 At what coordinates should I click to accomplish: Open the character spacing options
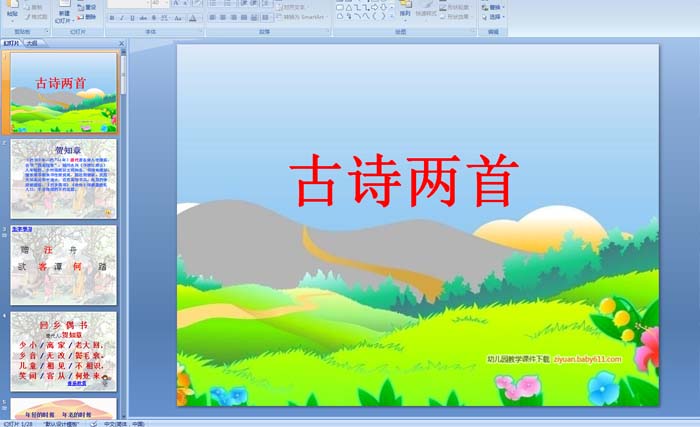pos(164,18)
